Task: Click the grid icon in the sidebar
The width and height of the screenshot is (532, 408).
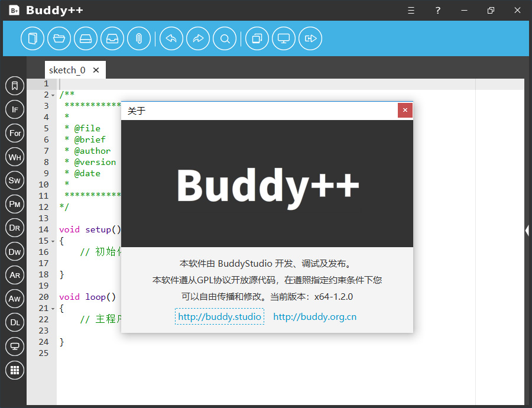Action: [15, 370]
